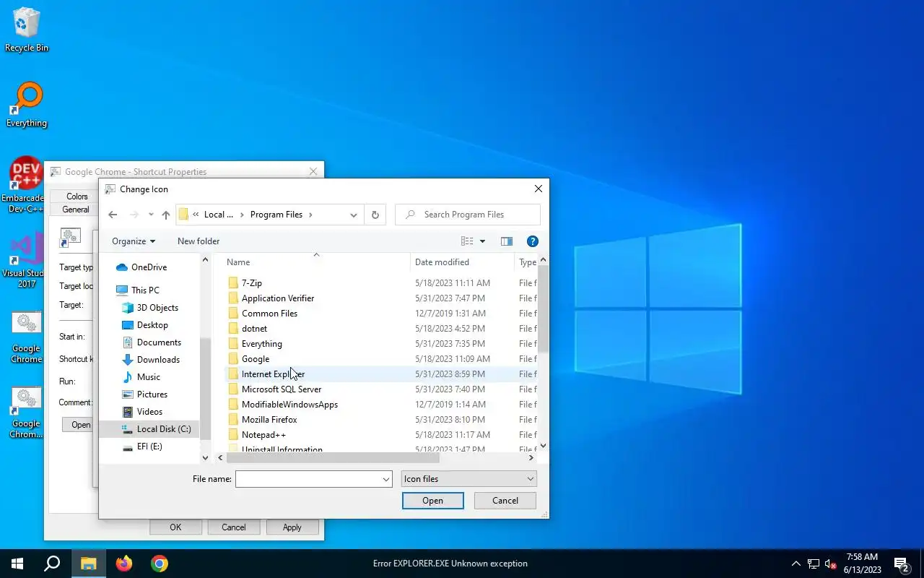Click the file list scroll down arrow
The image size is (924, 578).
(544, 447)
